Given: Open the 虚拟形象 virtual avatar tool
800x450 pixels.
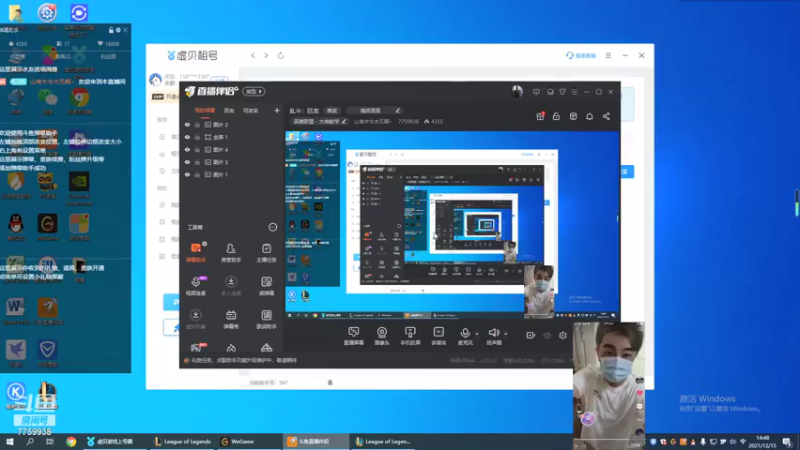Looking at the screenshot, I should tap(196, 319).
